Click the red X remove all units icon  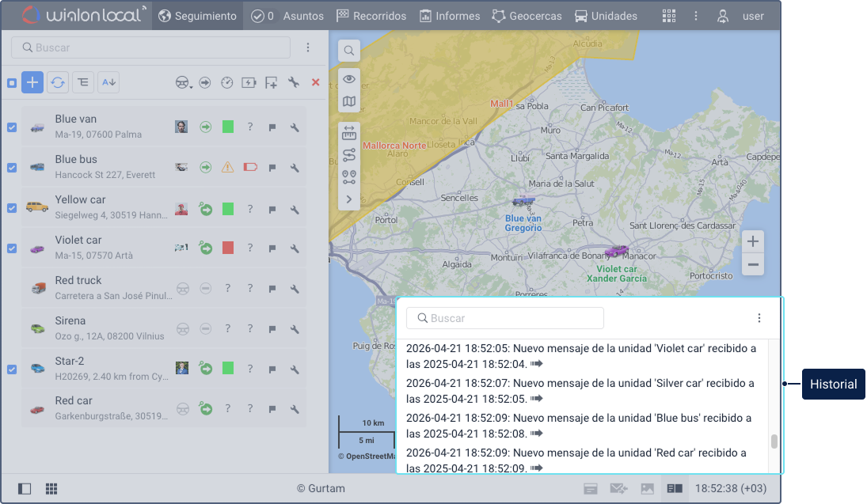tap(315, 82)
